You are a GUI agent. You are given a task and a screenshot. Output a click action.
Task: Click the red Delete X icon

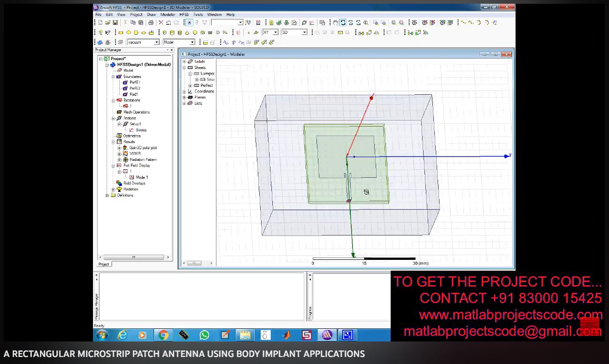click(x=161, y=23)
